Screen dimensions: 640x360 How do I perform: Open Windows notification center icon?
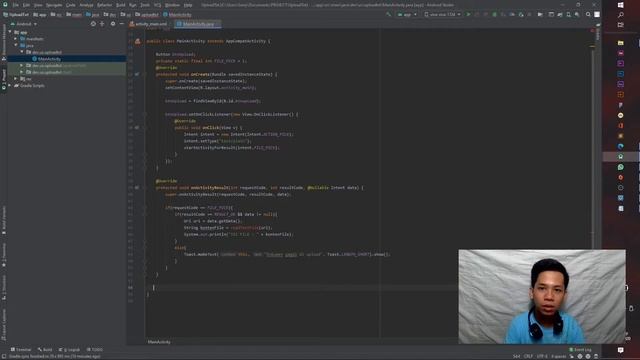(x=620, y=350)
